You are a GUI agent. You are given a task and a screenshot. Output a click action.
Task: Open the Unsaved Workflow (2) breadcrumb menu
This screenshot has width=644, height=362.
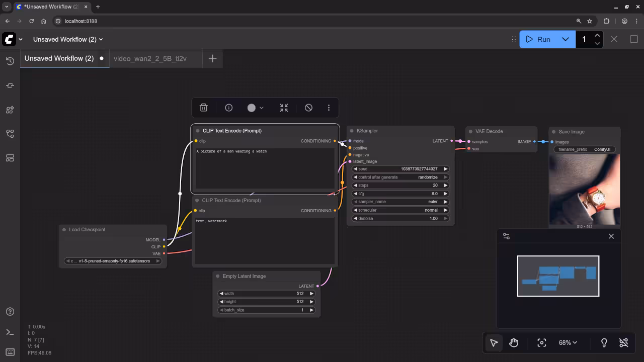pos(68,39)
